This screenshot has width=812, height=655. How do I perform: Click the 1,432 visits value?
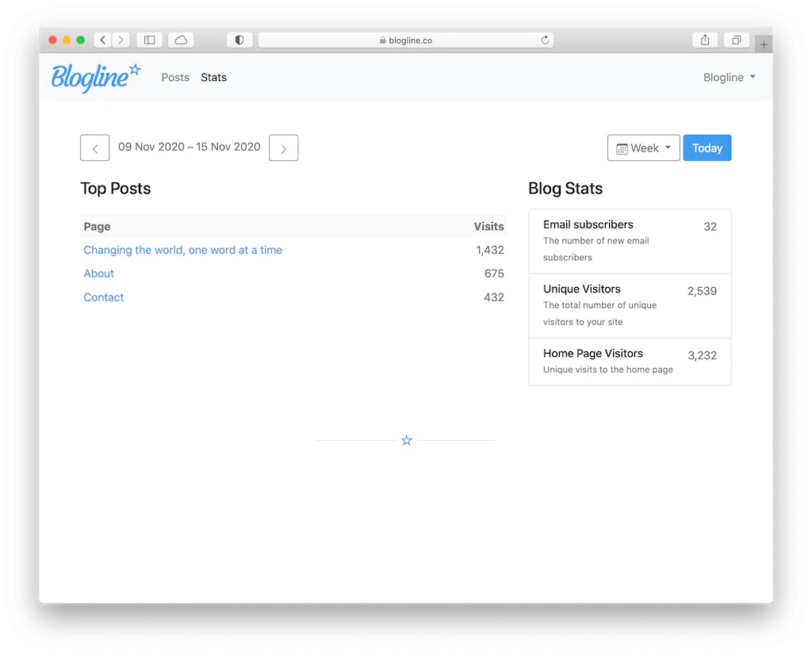(490, 250)
